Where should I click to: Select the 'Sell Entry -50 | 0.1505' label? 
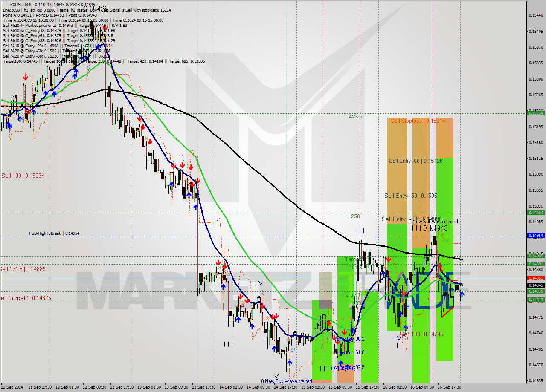point(410,196)
